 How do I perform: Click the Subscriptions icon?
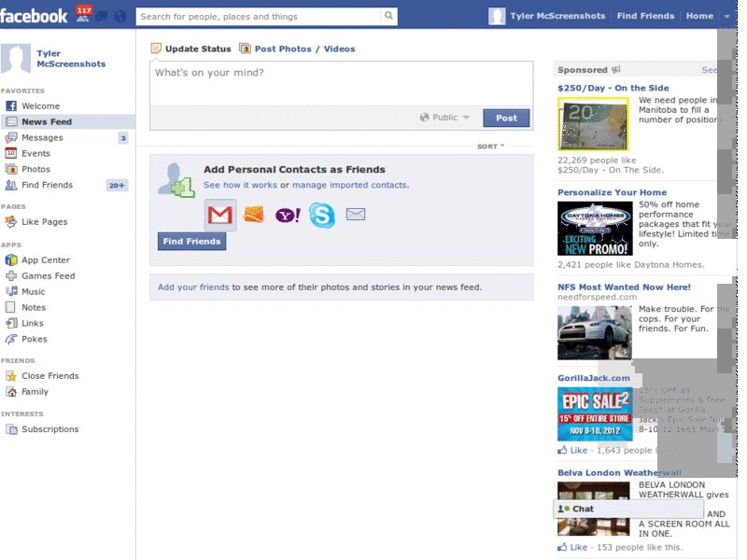(x=11, y=429)
